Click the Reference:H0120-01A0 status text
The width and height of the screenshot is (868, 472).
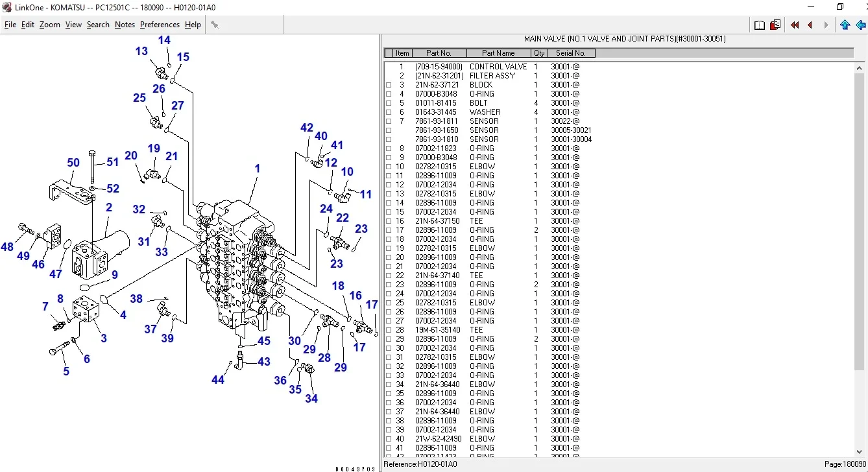coord(420,464)
